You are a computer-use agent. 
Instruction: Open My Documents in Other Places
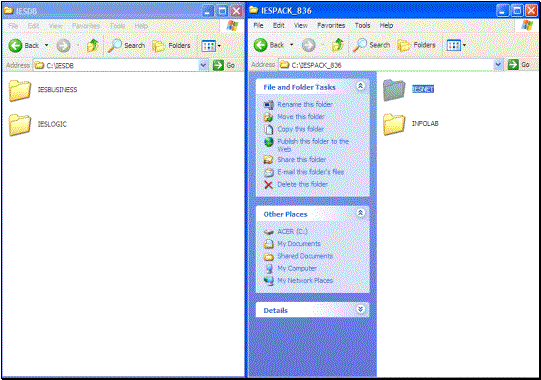299,244
